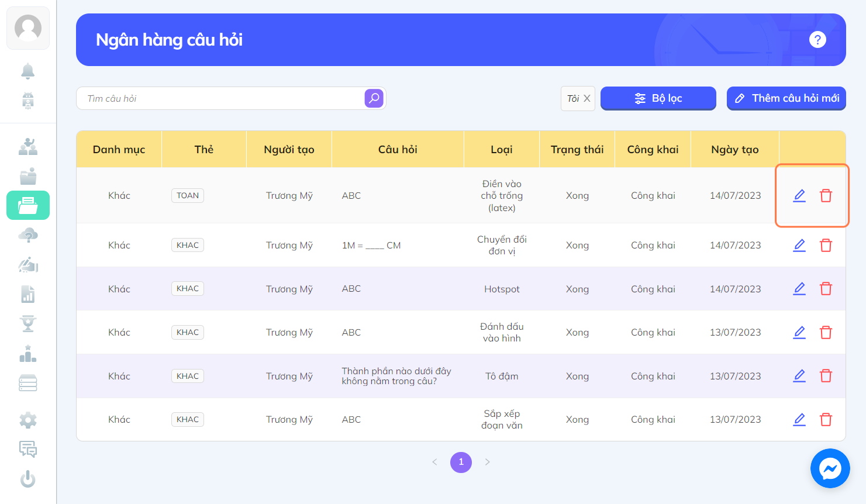Delete the 'Tô đậm' question row
Viewport: 866px width, 504px height.
(x=826, y=375)
